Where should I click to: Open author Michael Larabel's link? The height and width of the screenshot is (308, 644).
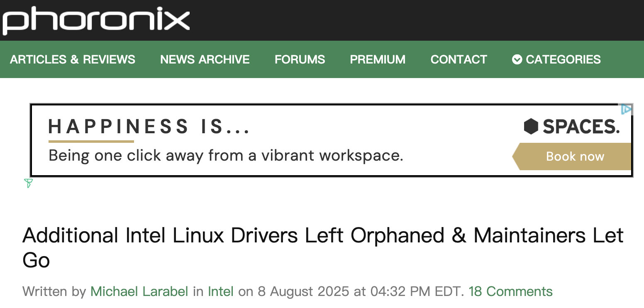[x=139, y=291]
